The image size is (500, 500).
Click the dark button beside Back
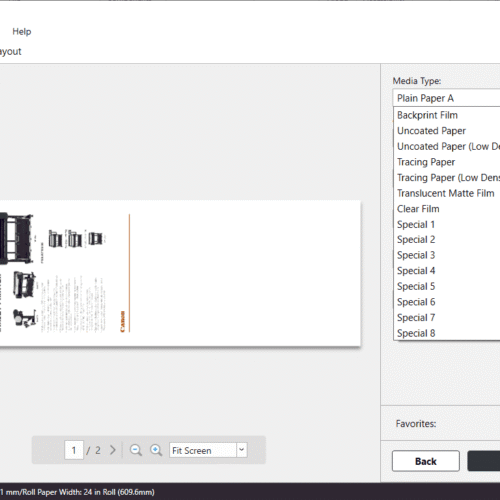tap(484, 461)
